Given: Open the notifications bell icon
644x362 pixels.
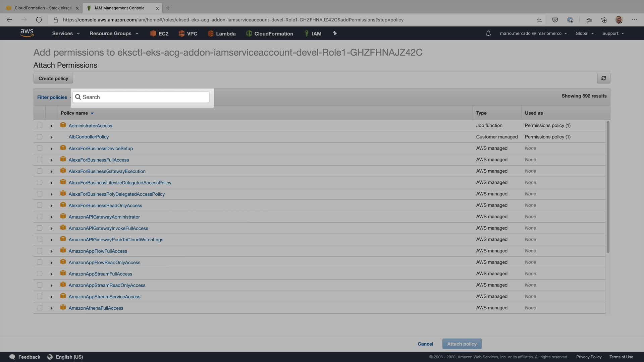Looking at the screenshot, I should (488, 34).
